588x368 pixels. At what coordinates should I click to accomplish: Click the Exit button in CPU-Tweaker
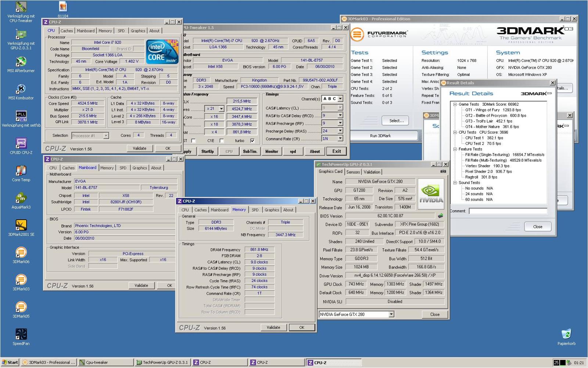coord(337,151)
